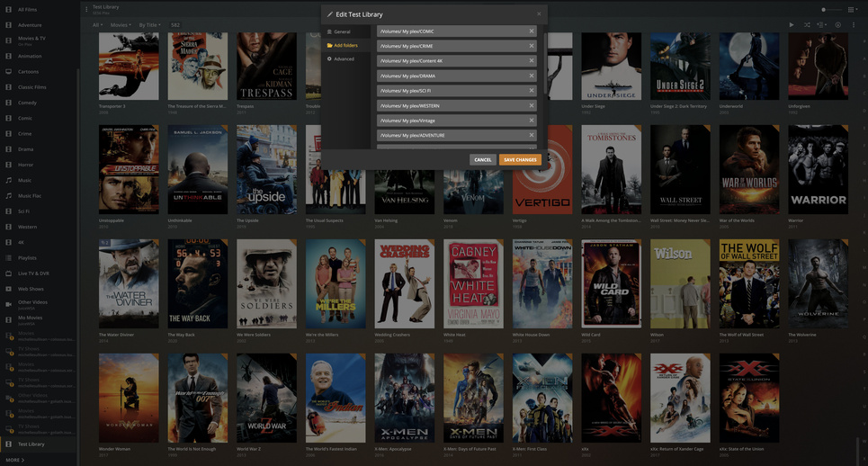Remove the /Volumes/My plex/CRIME folder

[532, 46]
